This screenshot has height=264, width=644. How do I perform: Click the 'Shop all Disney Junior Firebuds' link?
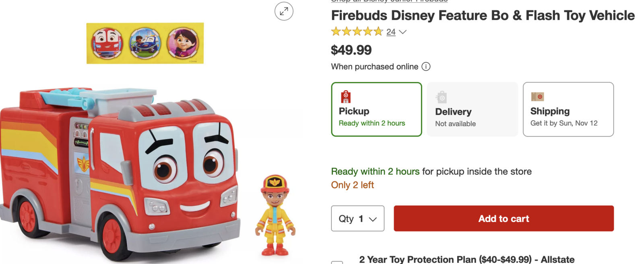389,1
